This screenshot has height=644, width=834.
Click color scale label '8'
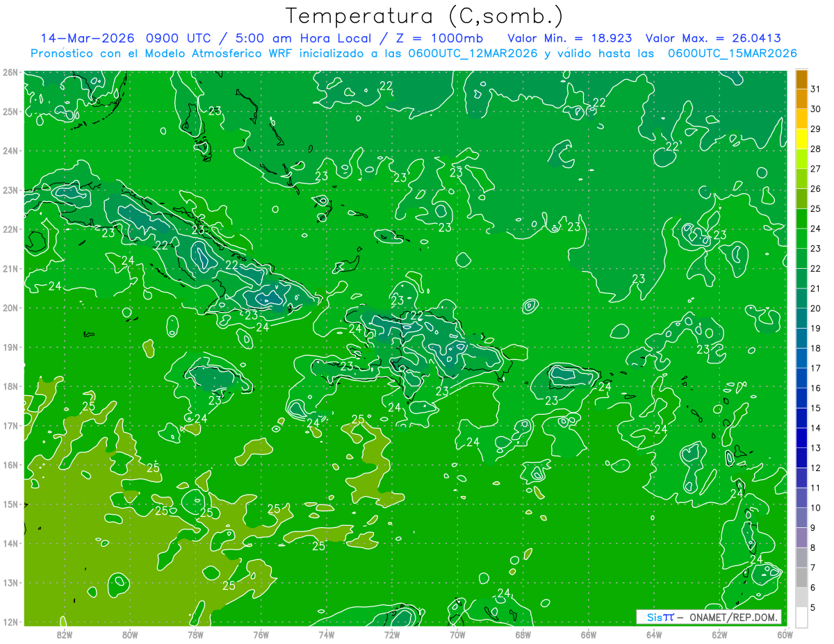tap(813, 547)
